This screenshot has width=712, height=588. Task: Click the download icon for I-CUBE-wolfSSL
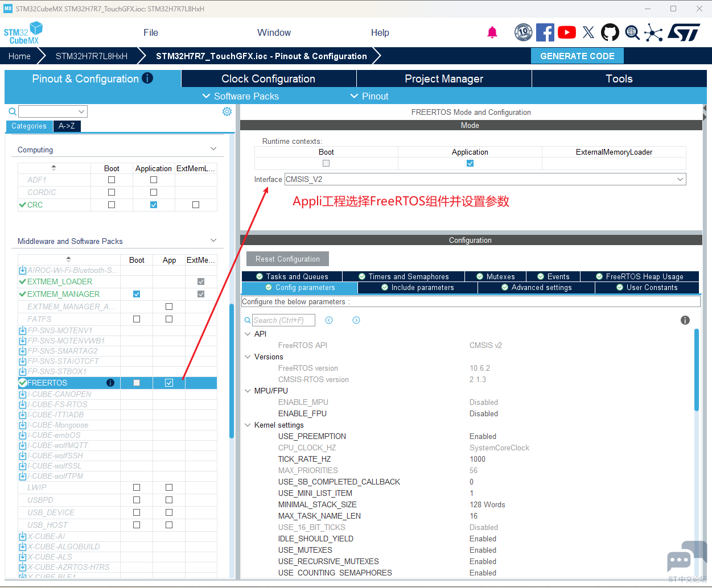[23, 466]
